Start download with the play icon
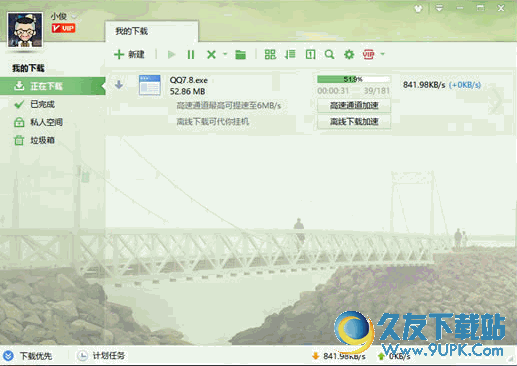517x366 pixels. coord(171,54)
